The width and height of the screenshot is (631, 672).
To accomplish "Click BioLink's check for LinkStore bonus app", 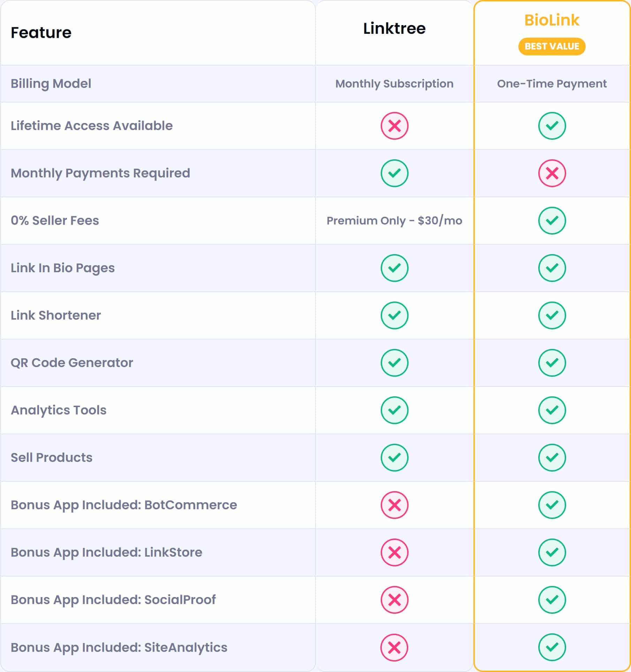I will tap(552, 552).
